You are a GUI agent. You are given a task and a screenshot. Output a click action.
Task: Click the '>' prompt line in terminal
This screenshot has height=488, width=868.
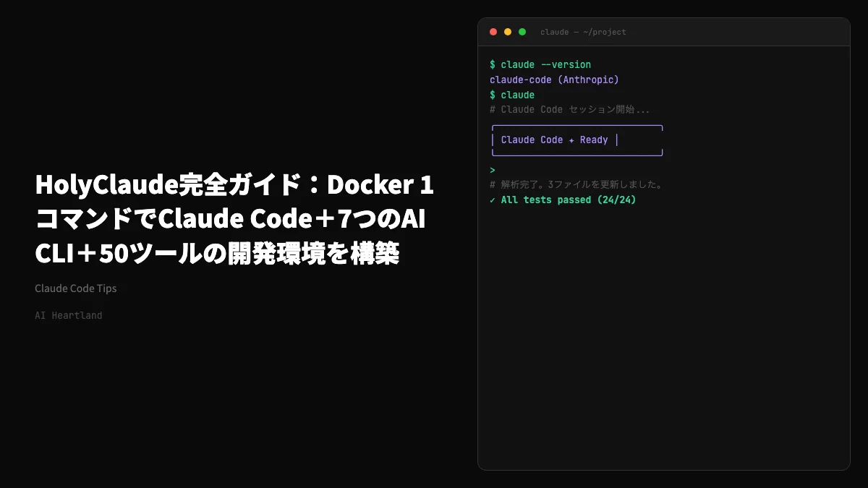[493, 170]
